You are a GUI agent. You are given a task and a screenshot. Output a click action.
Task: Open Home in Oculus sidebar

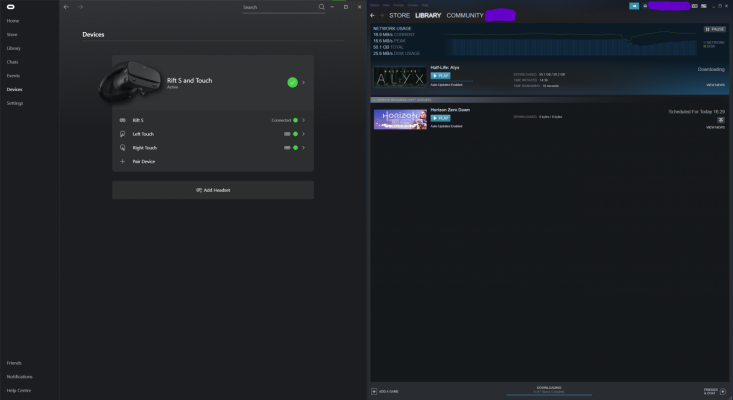[13, 21]
